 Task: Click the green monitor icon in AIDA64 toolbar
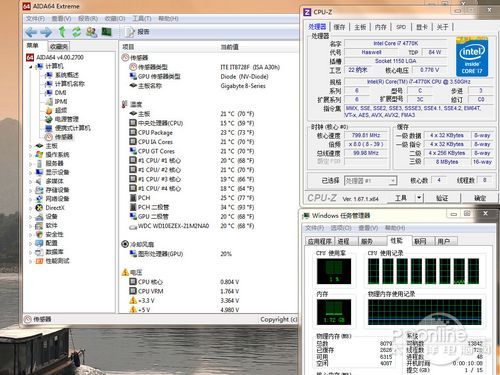click(x=106, y=32)
